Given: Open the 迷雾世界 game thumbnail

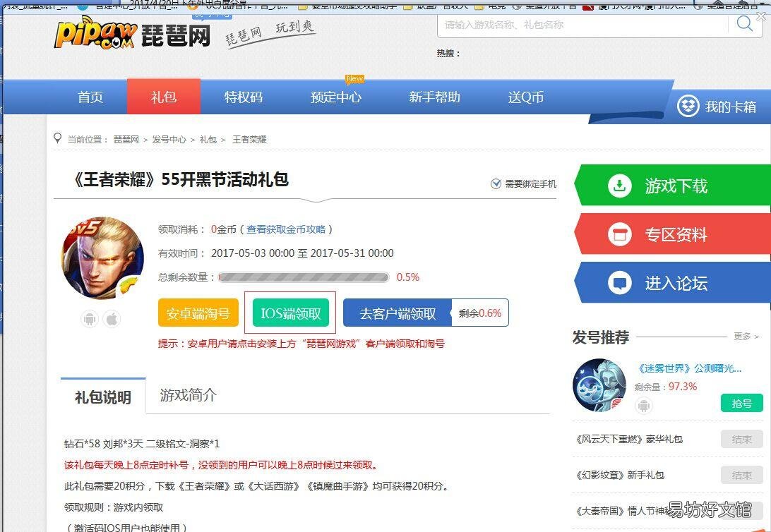Looking at the screenshot, I should [x=599, y=385].
